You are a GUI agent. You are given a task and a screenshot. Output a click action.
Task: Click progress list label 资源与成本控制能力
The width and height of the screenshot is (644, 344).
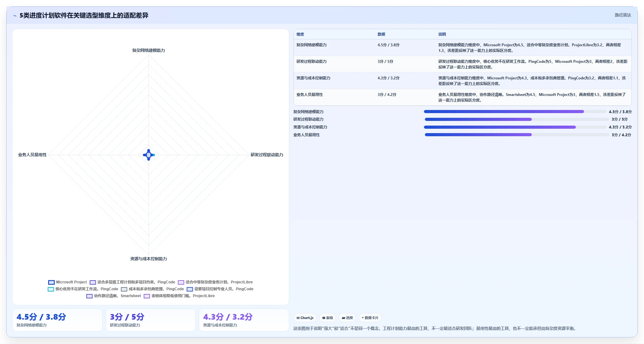(x=310, y=127)
